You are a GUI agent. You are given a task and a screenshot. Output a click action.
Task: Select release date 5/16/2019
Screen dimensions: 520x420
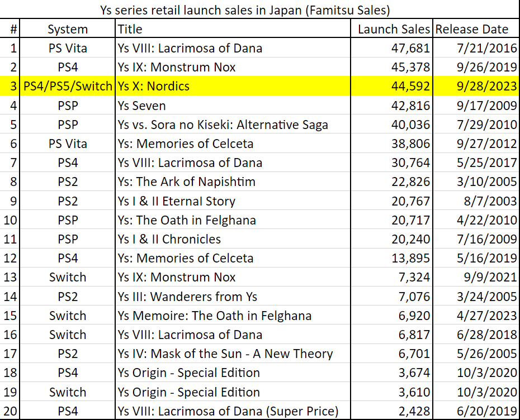[486, 258]
